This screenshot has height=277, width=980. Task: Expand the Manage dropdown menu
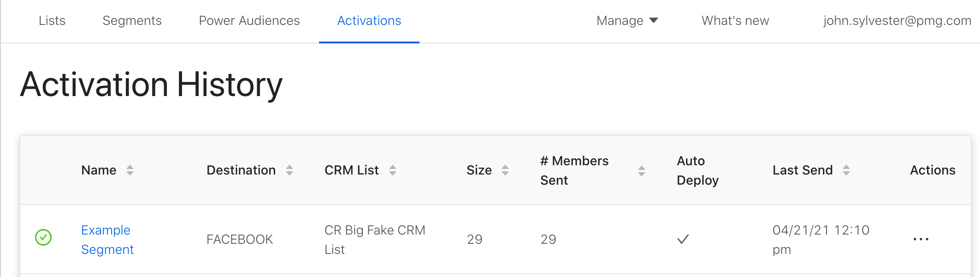(x=620, y=21)
